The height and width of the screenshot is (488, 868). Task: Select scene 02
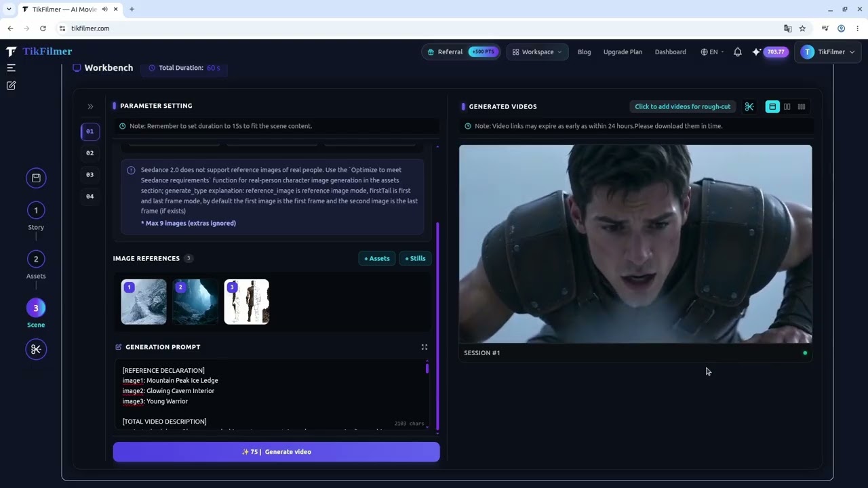(x=90, y=152)
